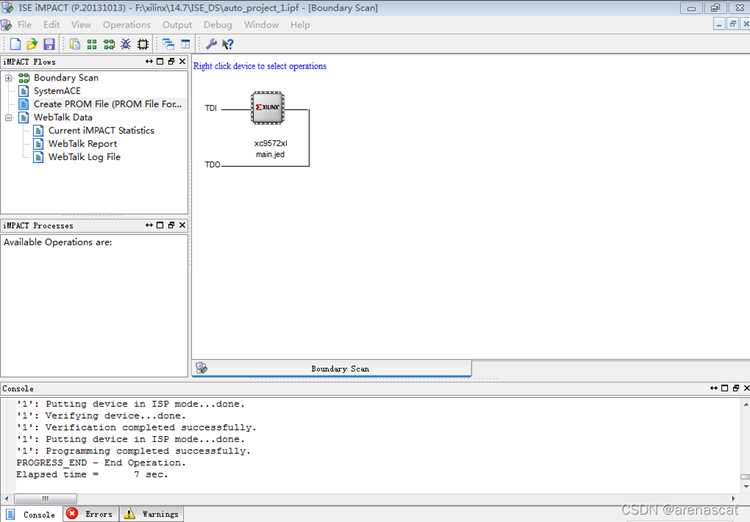Image resolution: width=750 pixels, height=522 pixels.
Task: Click the copy documents toolbar icon
Action: (75, 44)
